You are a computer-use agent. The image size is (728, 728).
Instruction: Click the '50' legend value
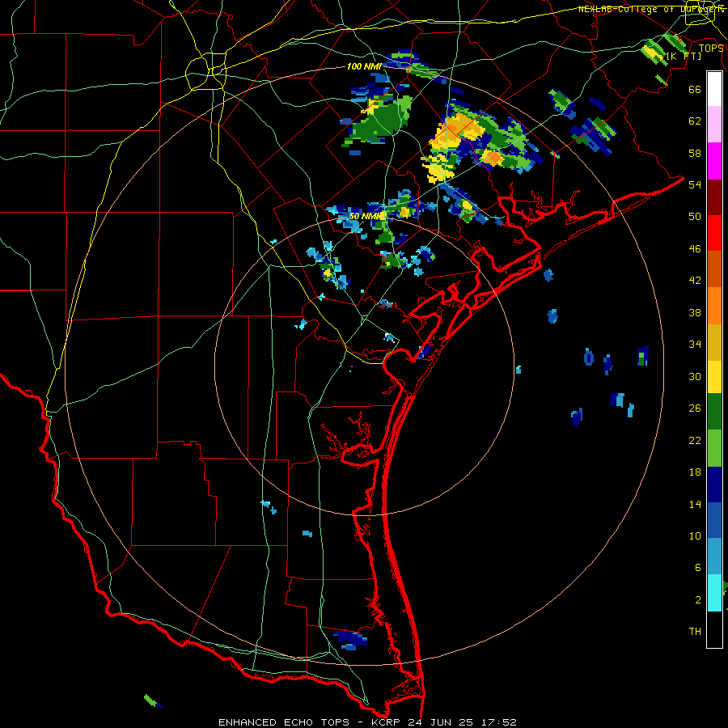(695, 216)
